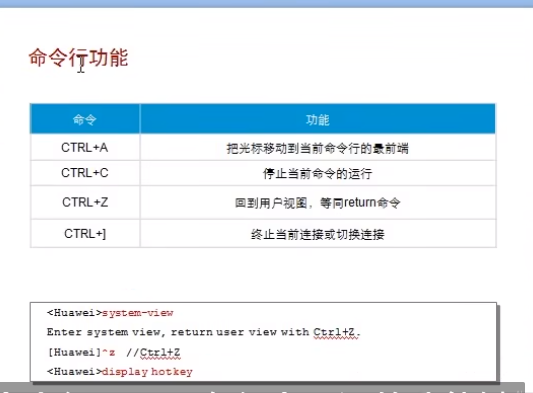
Task: Select the 回到用户视图 return command description
Action: 317,203
